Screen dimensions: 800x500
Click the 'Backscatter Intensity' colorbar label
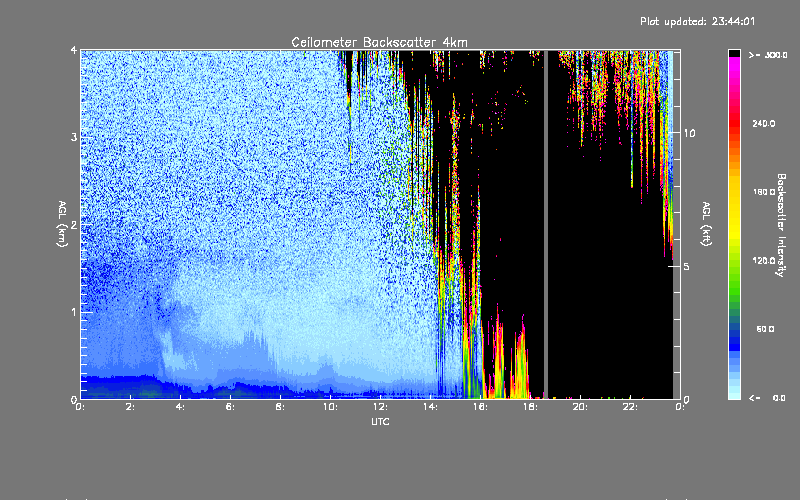[x=780, y=225]
